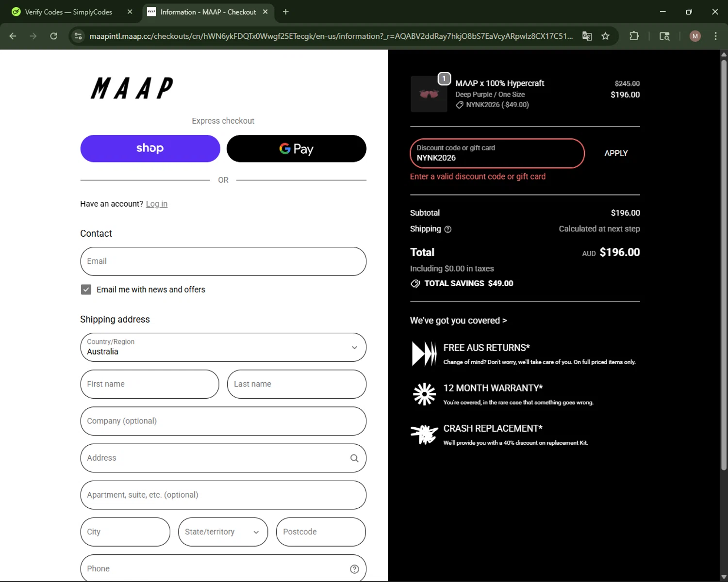The width and height of the screenshot is (728, 582).
Task: Click the Apartment, suite field
Action: pos(223,495)
